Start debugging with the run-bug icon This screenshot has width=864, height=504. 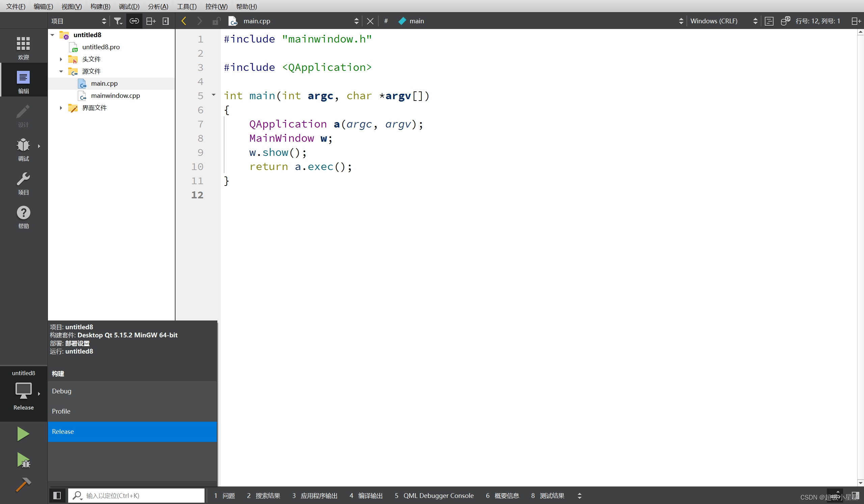[x=23, y=460]
